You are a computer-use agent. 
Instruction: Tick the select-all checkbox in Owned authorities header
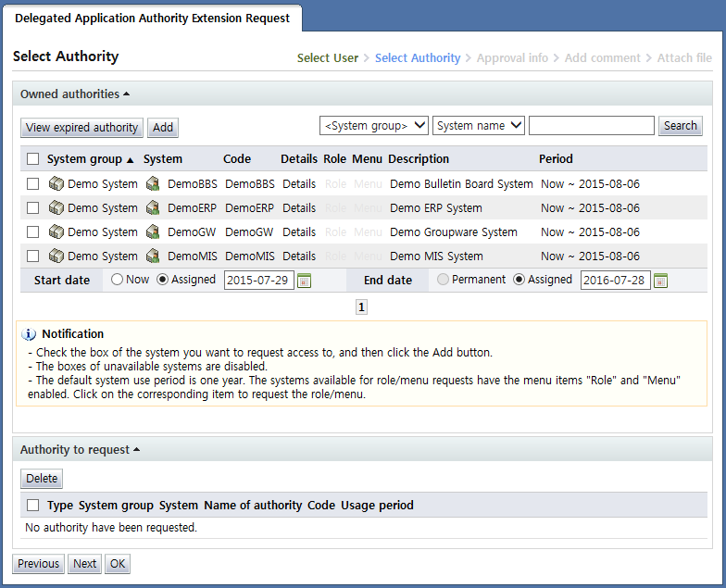click(33, 159)
